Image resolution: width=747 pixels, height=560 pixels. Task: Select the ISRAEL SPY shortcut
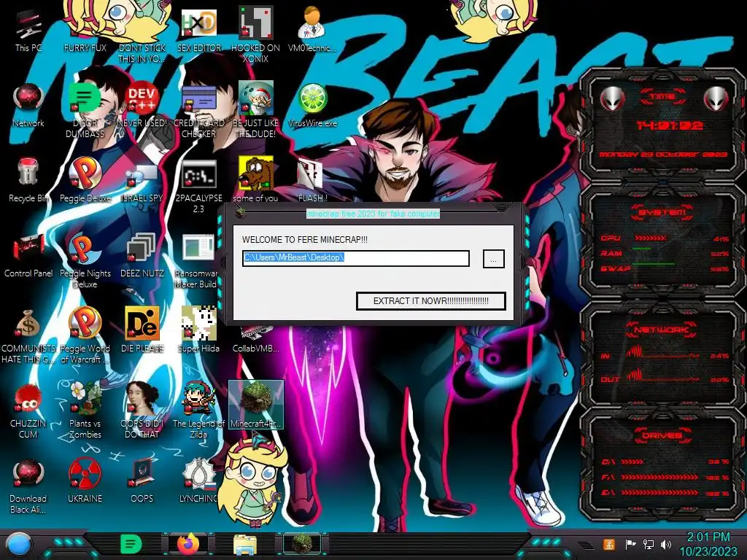[x=142, y=181]
